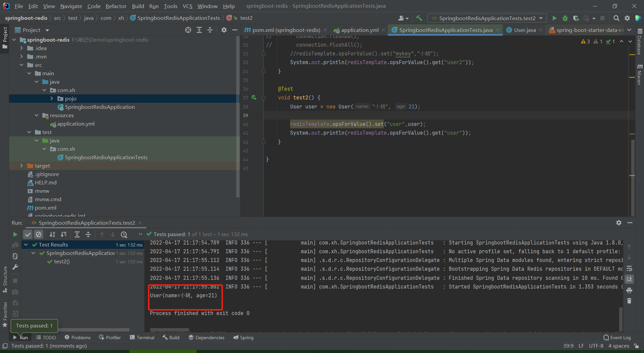Screen dimensions: 644x353
Task: Clear console output with the trash icon
Action: 629,301
